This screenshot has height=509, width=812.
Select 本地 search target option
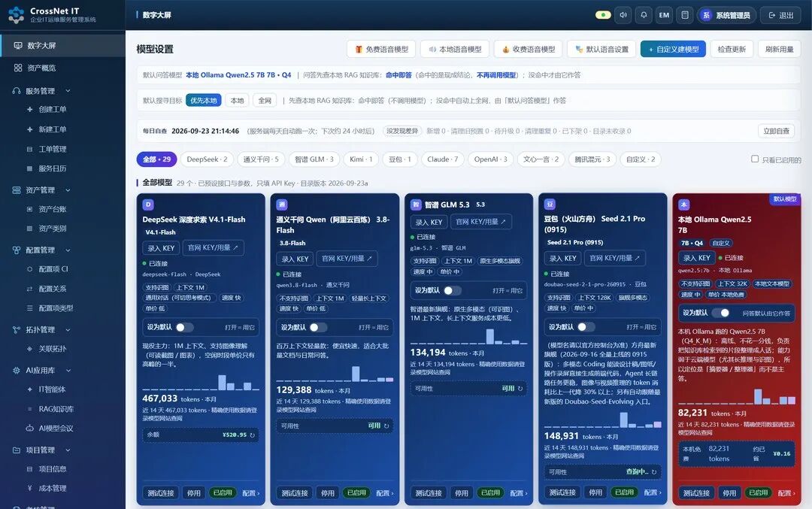click(237, 101)
